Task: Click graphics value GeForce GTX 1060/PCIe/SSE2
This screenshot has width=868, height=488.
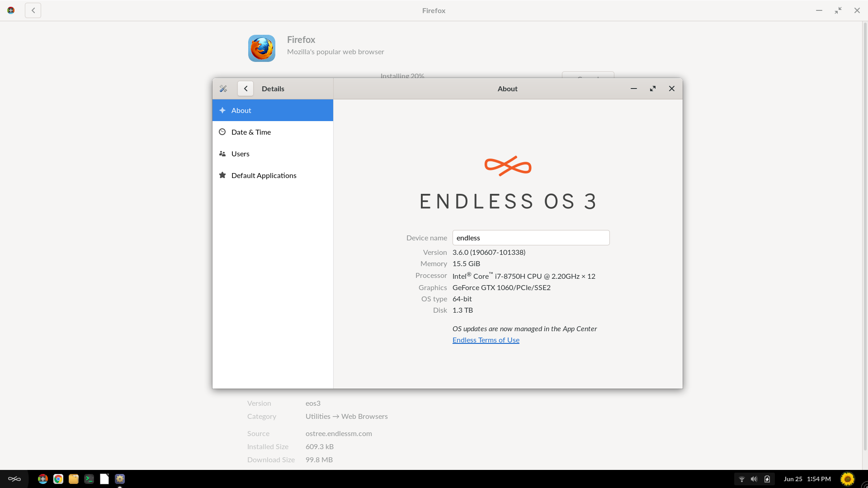Action: (x=501, y=287)
